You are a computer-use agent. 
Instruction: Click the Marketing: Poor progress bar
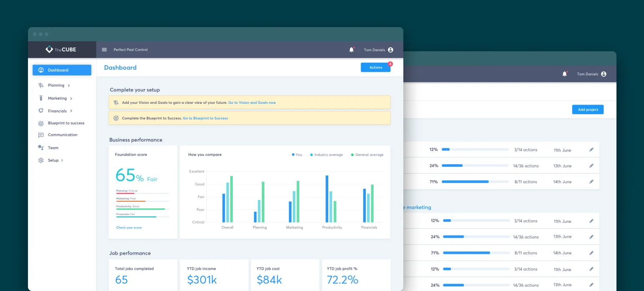click(143, 201)
